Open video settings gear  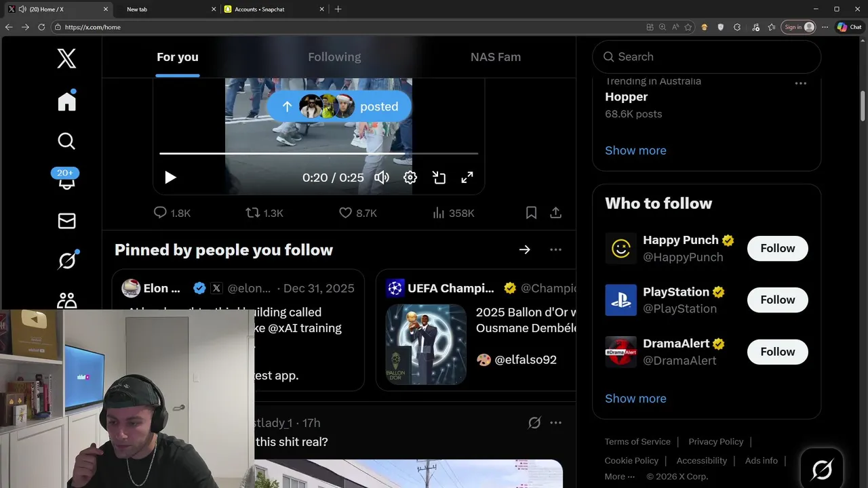click(410, 178)
